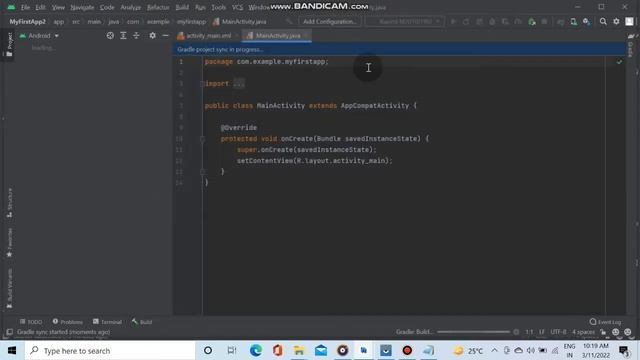Viewport: 640px width, 360px height.
Task: Close the MainActivity.java tab
Action: pos(306,36)
